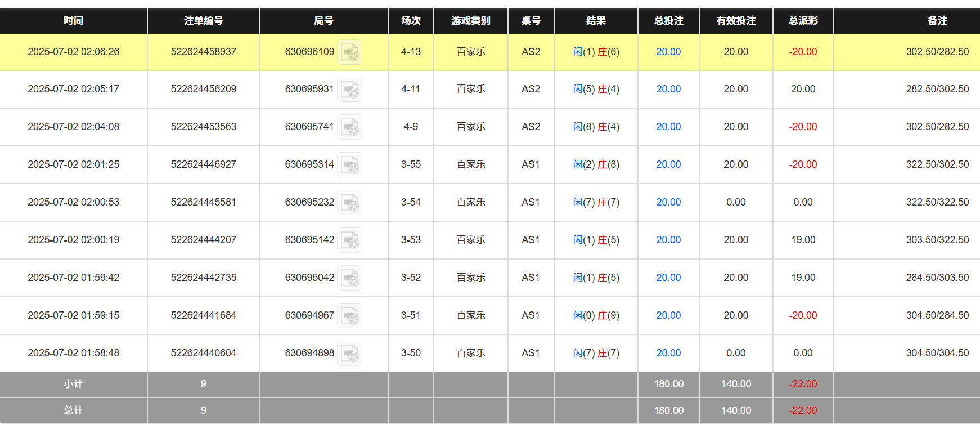This screenshot has height=424, width=980.
Task: Open blue 20.00 bet amount in first row
Action: (x=668, y=52)
